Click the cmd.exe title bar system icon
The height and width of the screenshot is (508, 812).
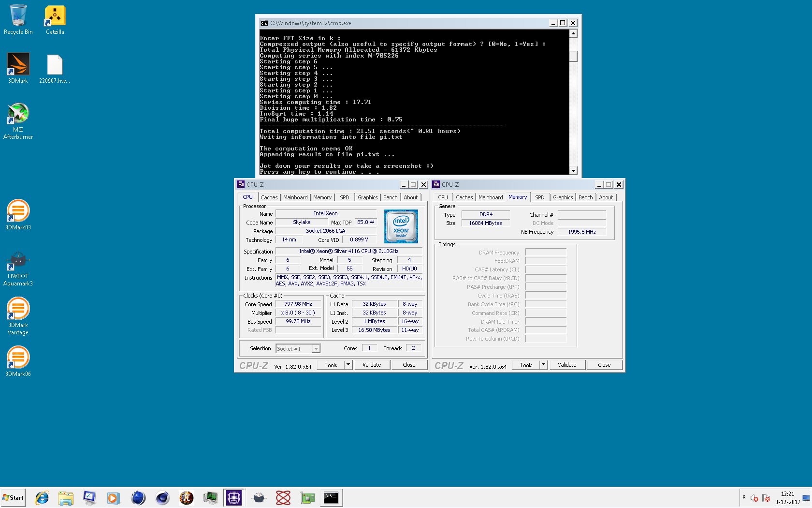pos(264,23)
